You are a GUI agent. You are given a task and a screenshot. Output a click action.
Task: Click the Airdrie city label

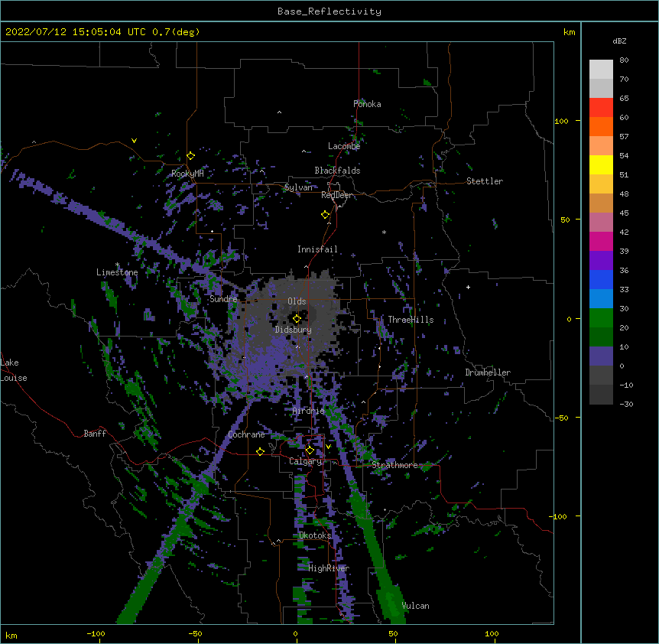(309, 411)
